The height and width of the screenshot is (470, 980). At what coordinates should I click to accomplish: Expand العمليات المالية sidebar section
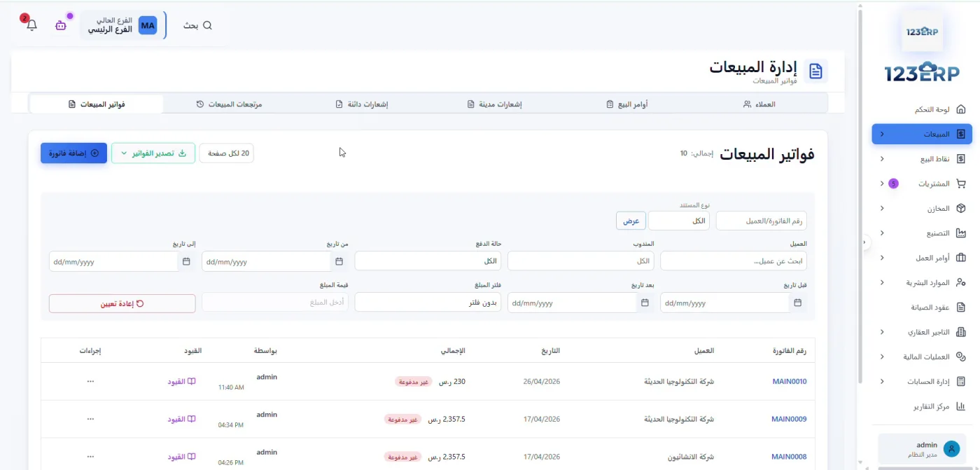point(922,357)
